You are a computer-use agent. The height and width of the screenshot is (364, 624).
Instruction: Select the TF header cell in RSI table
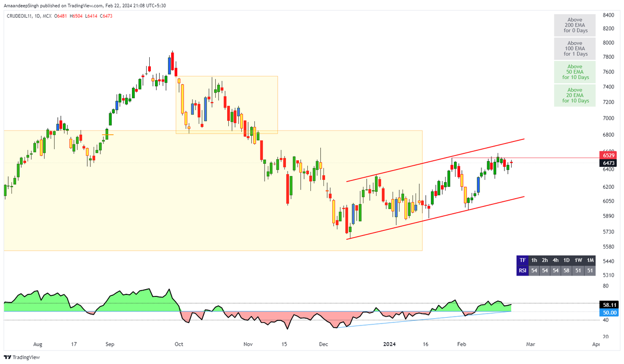(x=523, y=260)
